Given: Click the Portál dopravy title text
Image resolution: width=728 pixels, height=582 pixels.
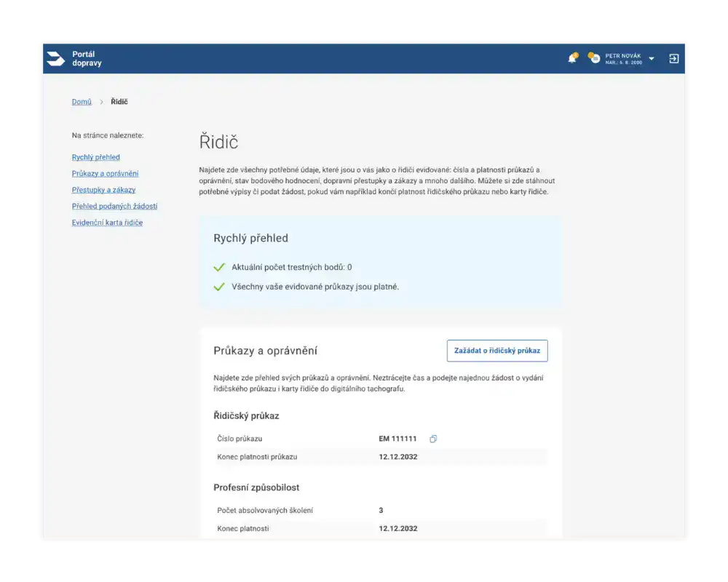Looking at the screenshot, I should point(87,59).
